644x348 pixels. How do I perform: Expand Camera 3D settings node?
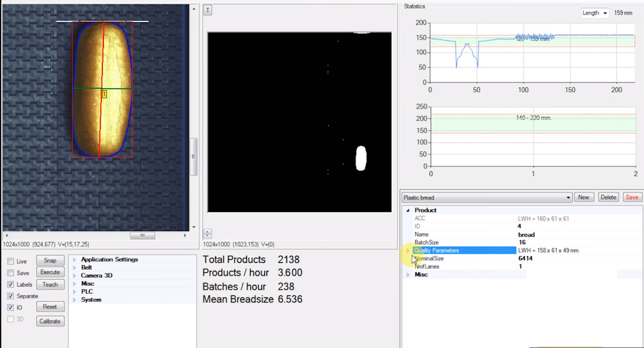click(75, 275)
